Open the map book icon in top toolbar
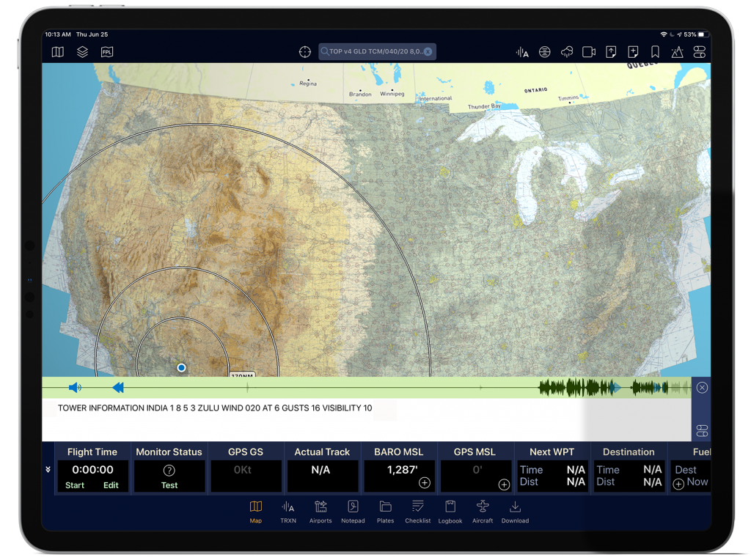 57,52
